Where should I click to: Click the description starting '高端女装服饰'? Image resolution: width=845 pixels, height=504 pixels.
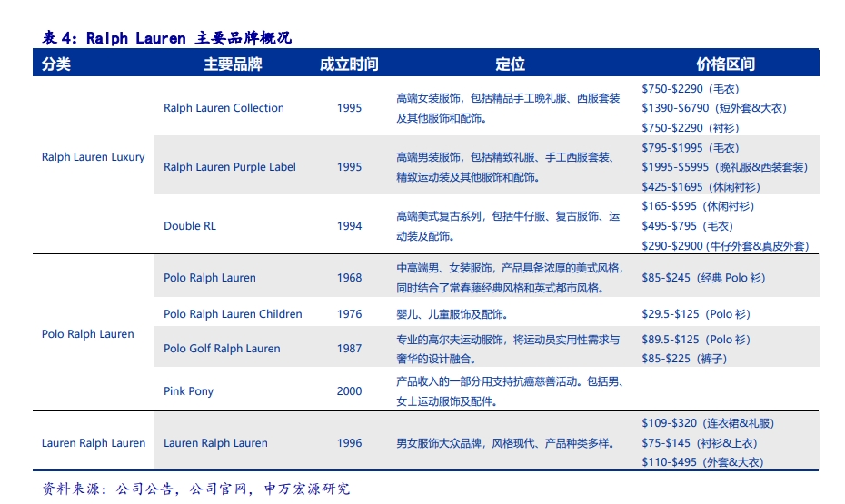click(508, 108)
